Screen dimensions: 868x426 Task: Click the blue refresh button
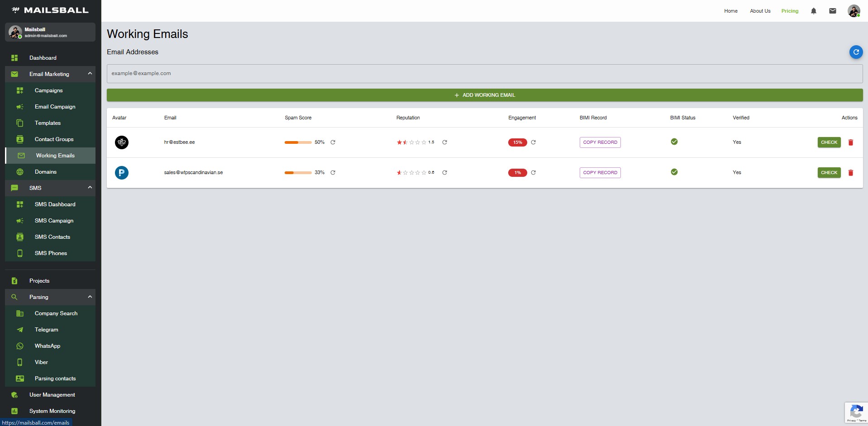(x=855, y=52)
